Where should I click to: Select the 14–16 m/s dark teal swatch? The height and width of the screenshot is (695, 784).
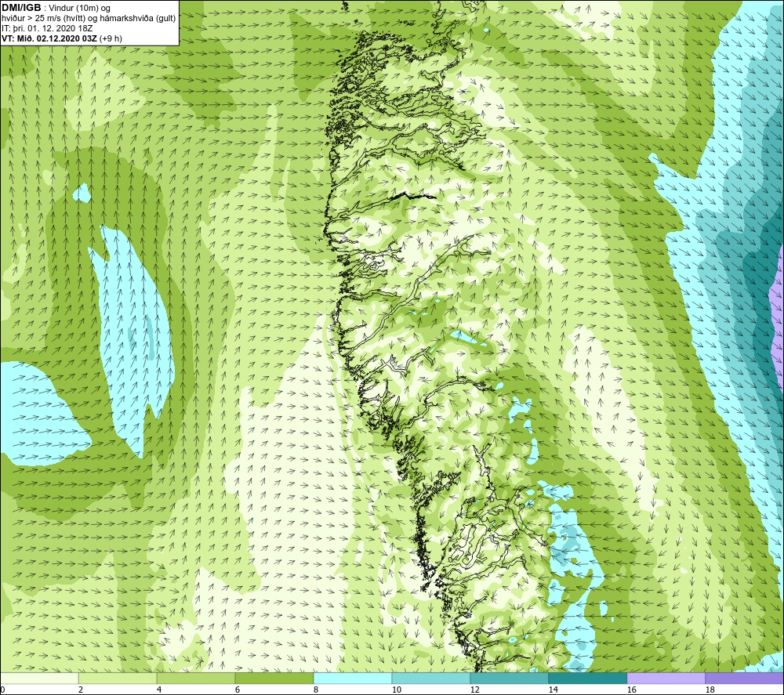click(x=587, y=679)
